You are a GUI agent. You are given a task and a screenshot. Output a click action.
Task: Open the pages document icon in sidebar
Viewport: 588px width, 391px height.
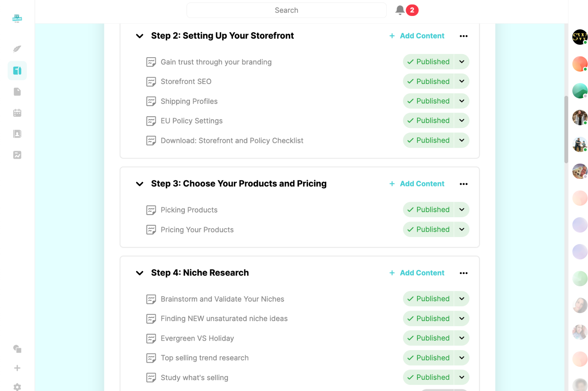point(17,92)
